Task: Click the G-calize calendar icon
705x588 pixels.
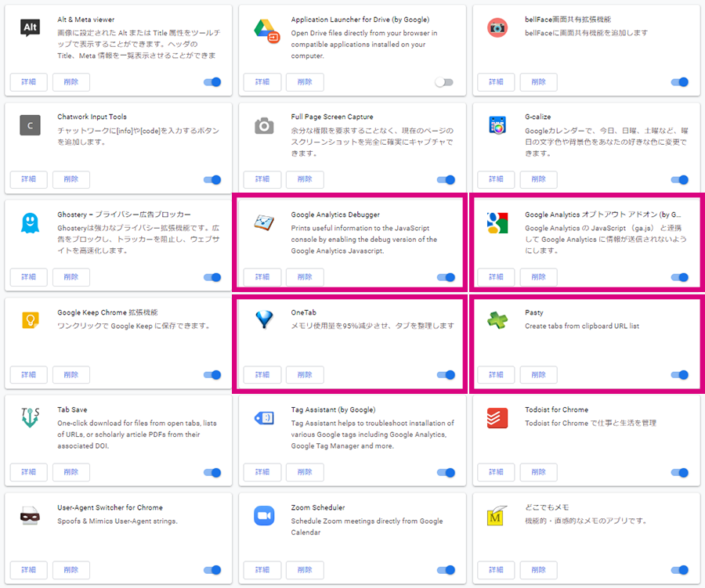Action: (497, 125)
